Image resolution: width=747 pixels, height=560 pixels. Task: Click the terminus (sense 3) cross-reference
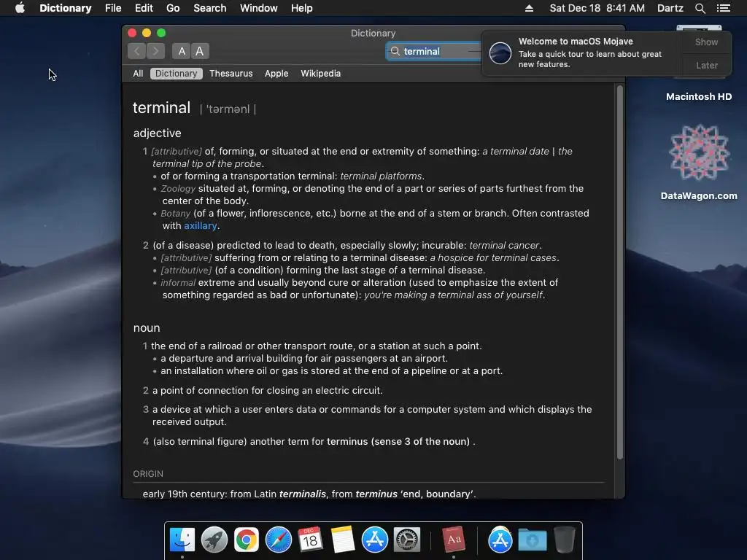(x=398, y=441)
